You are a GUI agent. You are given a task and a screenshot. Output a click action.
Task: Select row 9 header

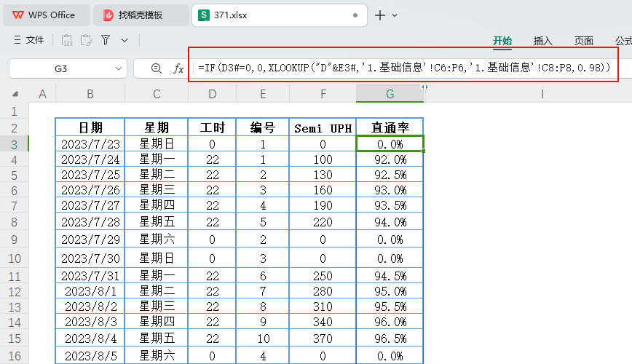14,240
